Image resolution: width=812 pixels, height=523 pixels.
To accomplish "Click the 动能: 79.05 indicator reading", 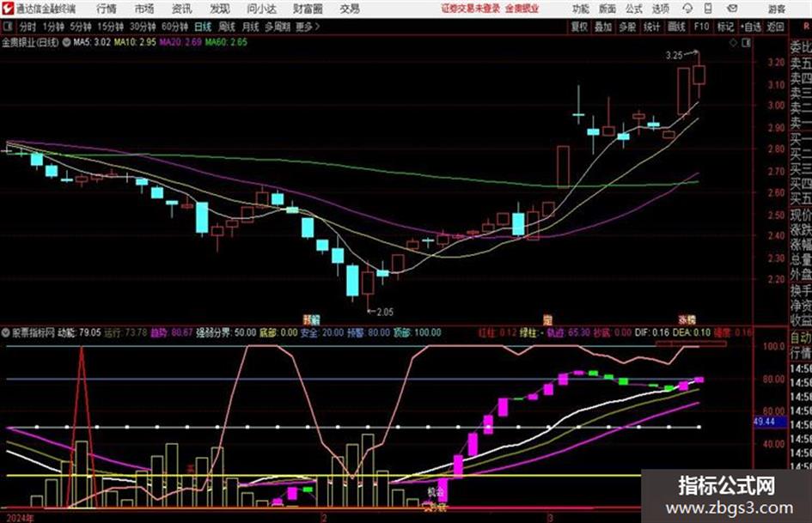I will tap(79, 333).
